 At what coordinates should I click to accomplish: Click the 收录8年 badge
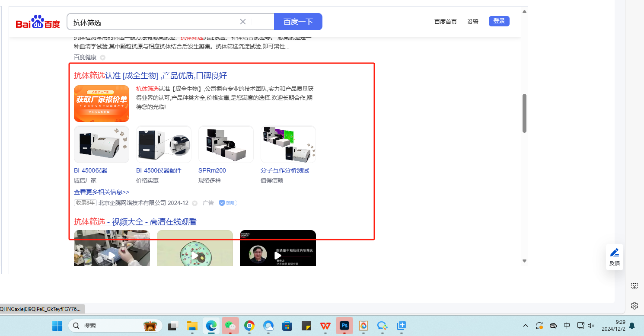pyautogui.click(x=85, y=203)
